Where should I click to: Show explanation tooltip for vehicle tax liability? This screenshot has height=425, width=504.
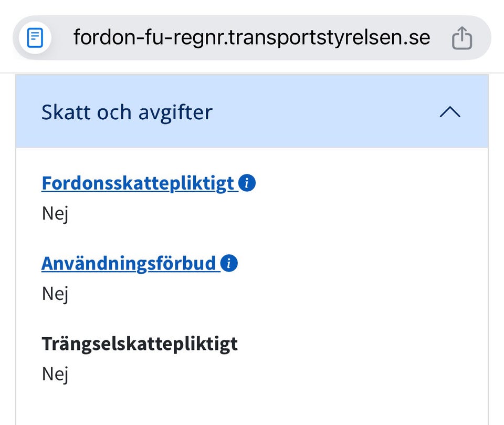click(247, 183)
